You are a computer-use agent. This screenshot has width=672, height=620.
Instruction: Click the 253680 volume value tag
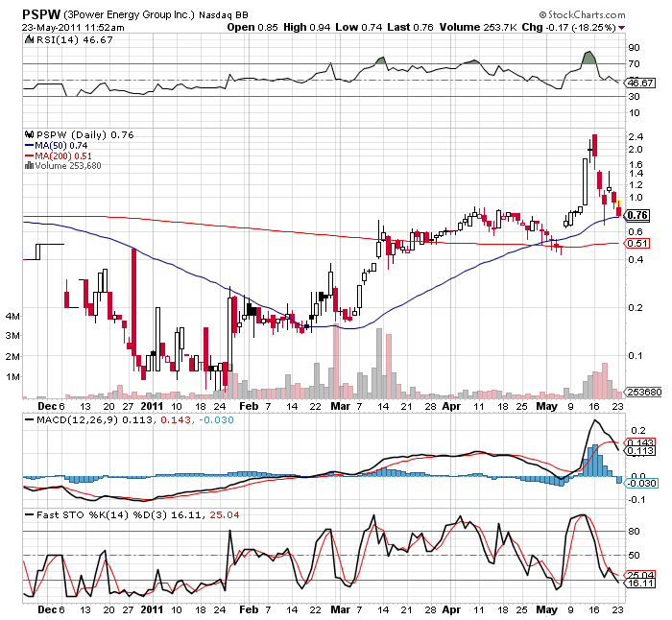pos(644,392)
